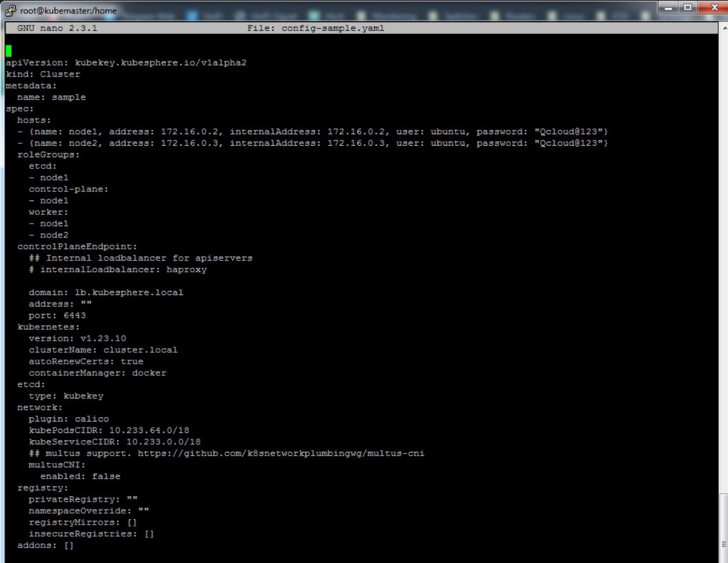
Task: Click the 'enabled: false' line
Action: 80,477
